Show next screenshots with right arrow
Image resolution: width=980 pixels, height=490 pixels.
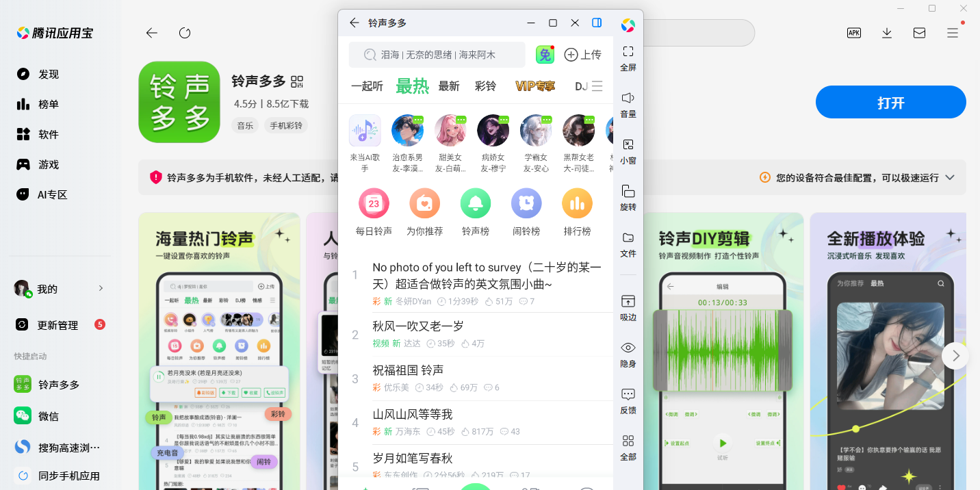(x=956, y=356)
